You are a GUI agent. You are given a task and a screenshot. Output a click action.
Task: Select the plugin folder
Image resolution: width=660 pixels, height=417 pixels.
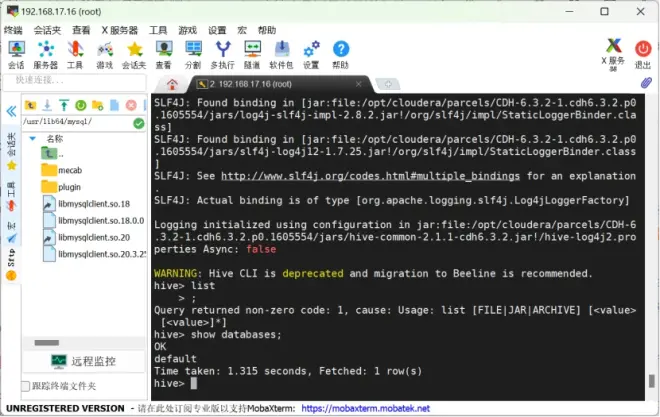tap(61, 187)
